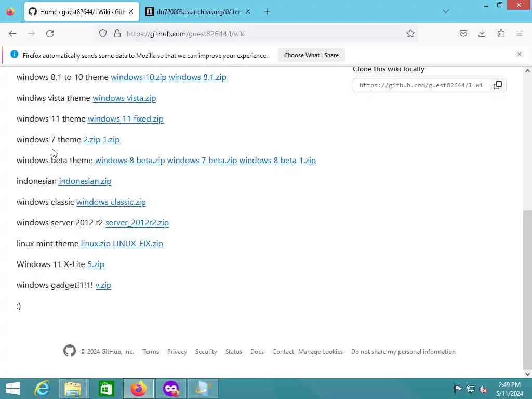Click Choose What I Share button
This screenshot has height=399, width=532.
click(311, 55)
